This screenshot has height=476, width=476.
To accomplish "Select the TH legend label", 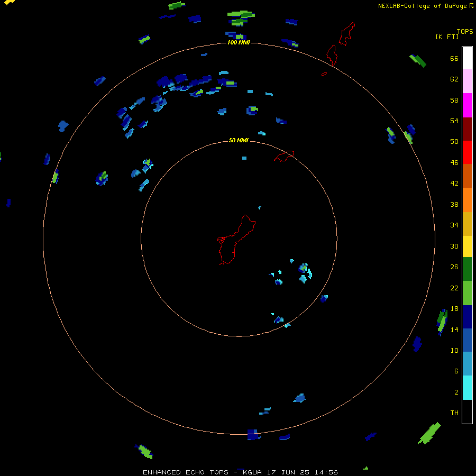I will tap(454, 413).
